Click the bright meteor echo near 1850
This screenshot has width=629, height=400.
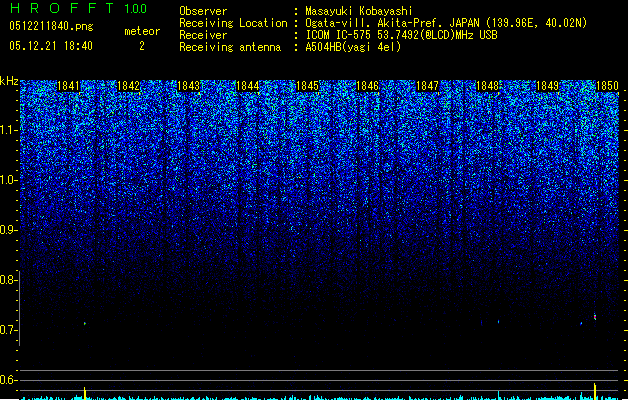[x=595, y=317]
